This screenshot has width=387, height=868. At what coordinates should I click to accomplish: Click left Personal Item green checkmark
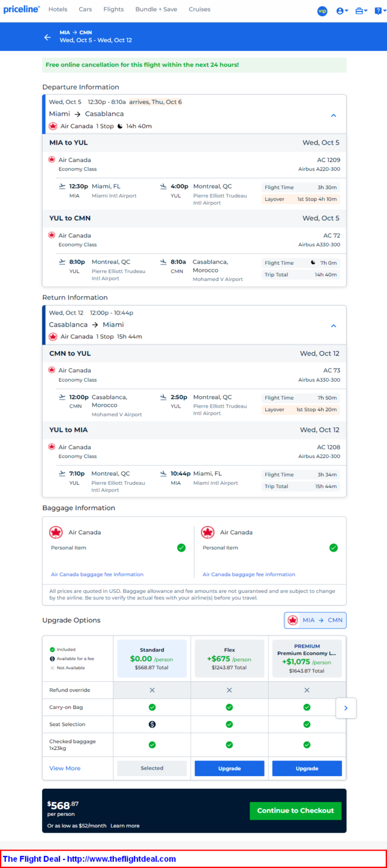click(181, 548)
